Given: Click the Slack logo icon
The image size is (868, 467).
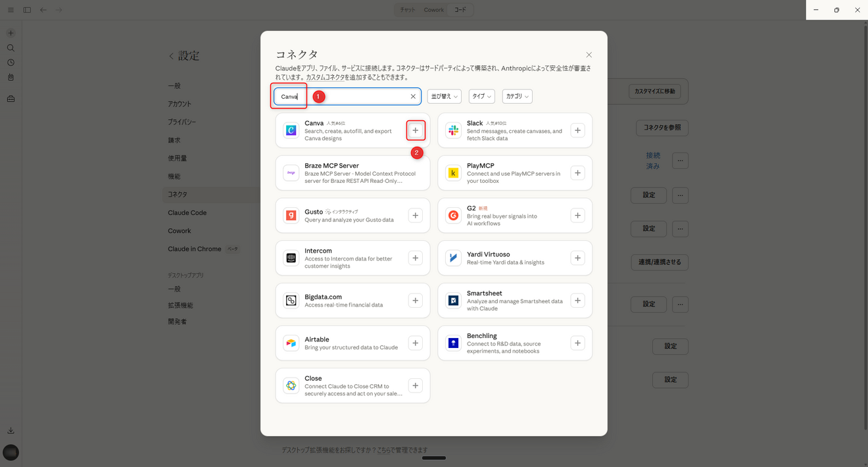Looking at the screenshot, I should pyautogui.click(x=453, y=130).
